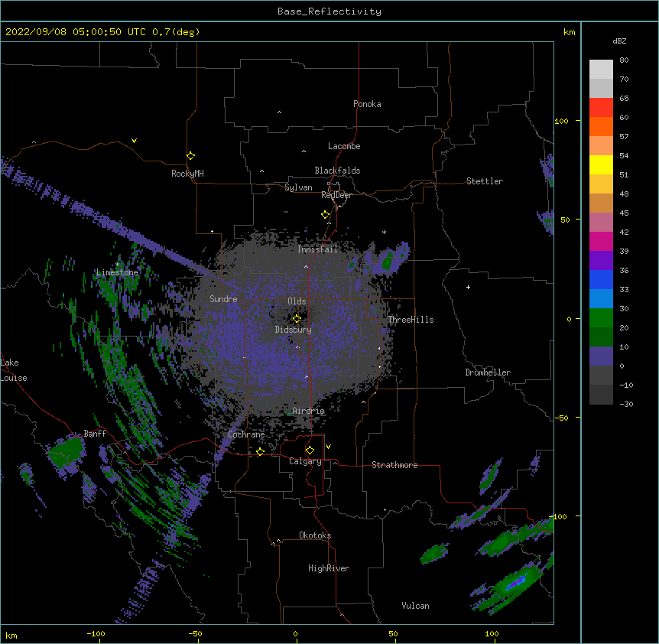Click the yellow diamond marker south of RedDeer
Image resolution: width=659 pixels, height=644 pixels.
coord(325,215)
